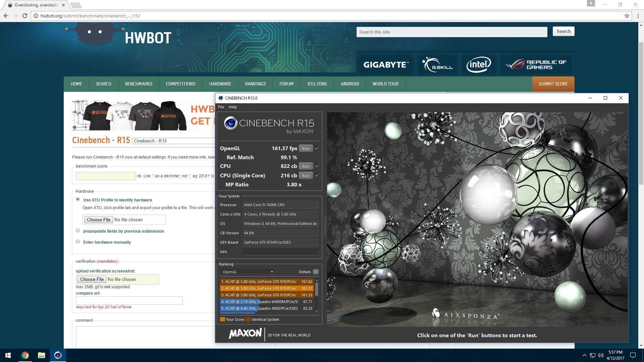Image resolution: width=644 pixels, height=362 pixels.
Task: Show hidden system tray icons
Action: click(585, 355)
